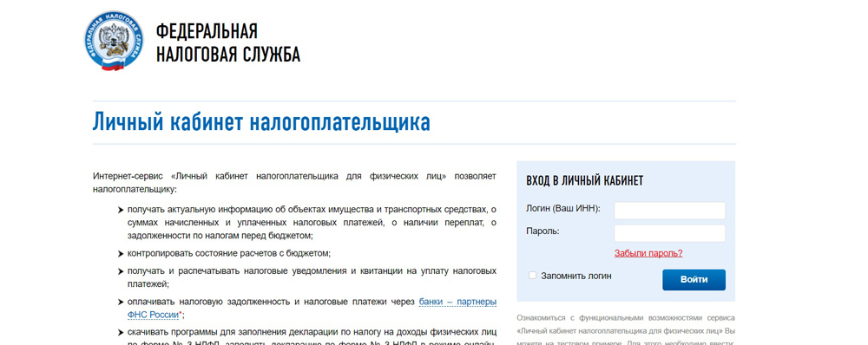Click the arrow bullet beside "скачивать программы"
Viewport: 868px width, 345px height.
click(x=120, y=332)
